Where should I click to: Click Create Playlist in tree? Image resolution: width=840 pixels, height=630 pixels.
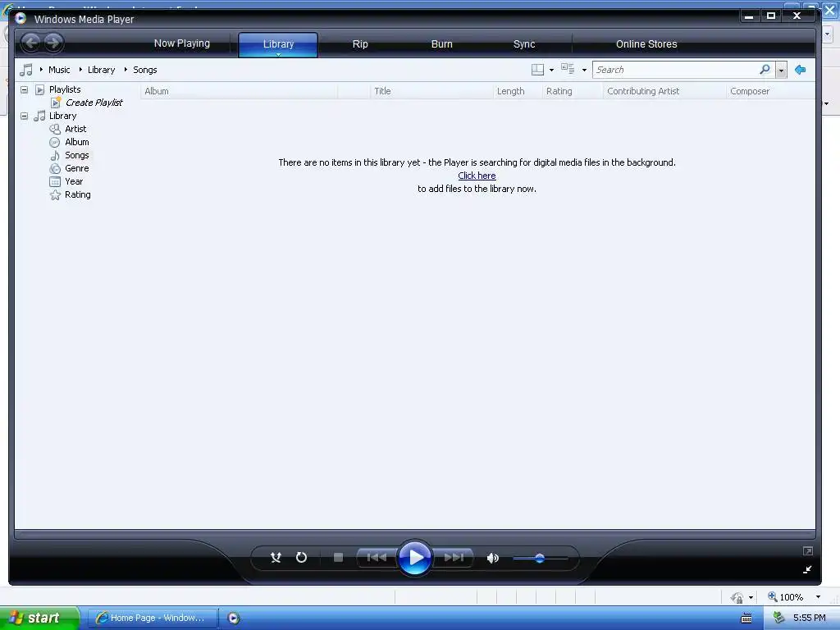(94, 103)
